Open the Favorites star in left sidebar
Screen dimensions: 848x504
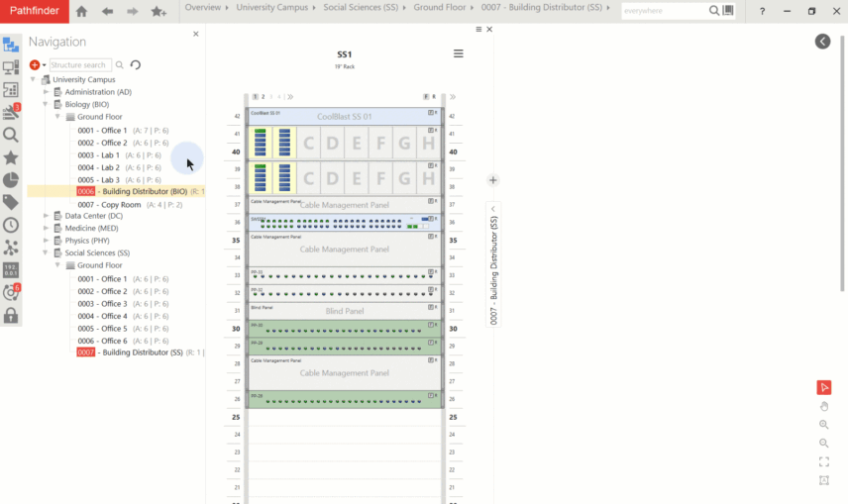tap(11, 156)
